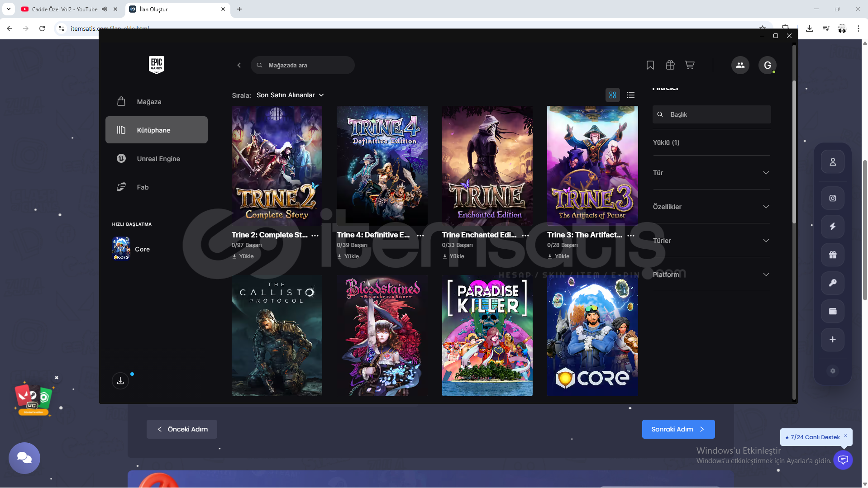Install Trine 4 via Yükle
The height and width of the screenshot is (488, 868).
pyautogui.click(x=348, y=256)
